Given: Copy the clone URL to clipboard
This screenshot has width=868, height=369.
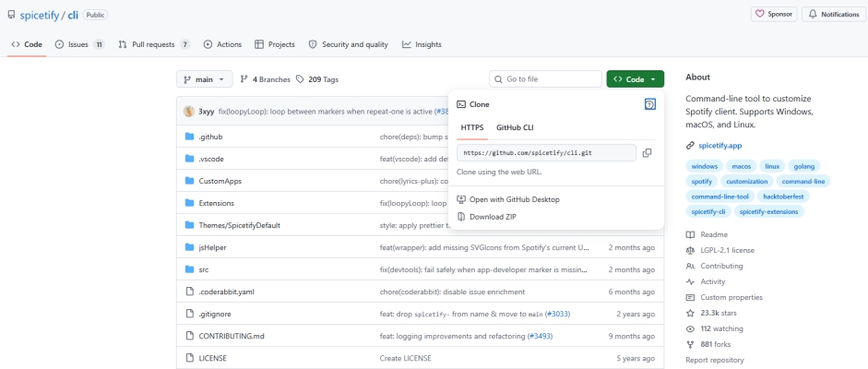Looking at the screenshot, I should tap(647, 153).
